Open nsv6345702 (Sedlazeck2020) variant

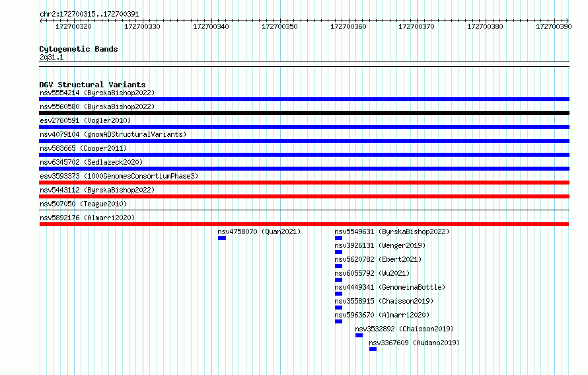pos(91,162)
